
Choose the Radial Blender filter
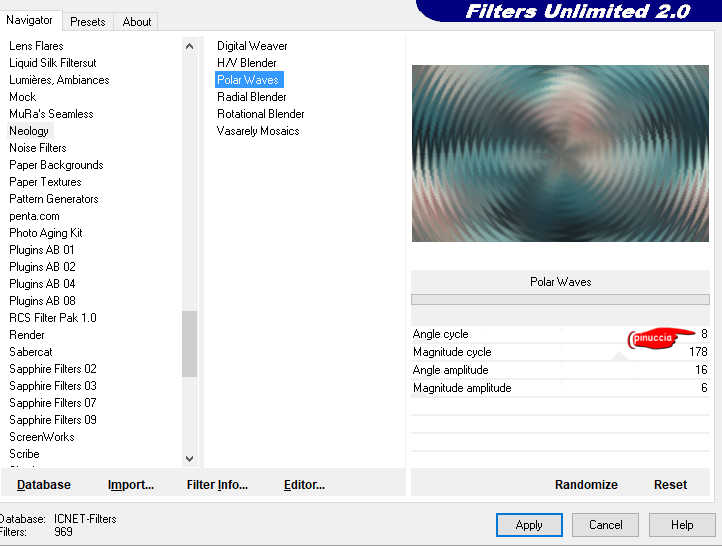point(251,97)
